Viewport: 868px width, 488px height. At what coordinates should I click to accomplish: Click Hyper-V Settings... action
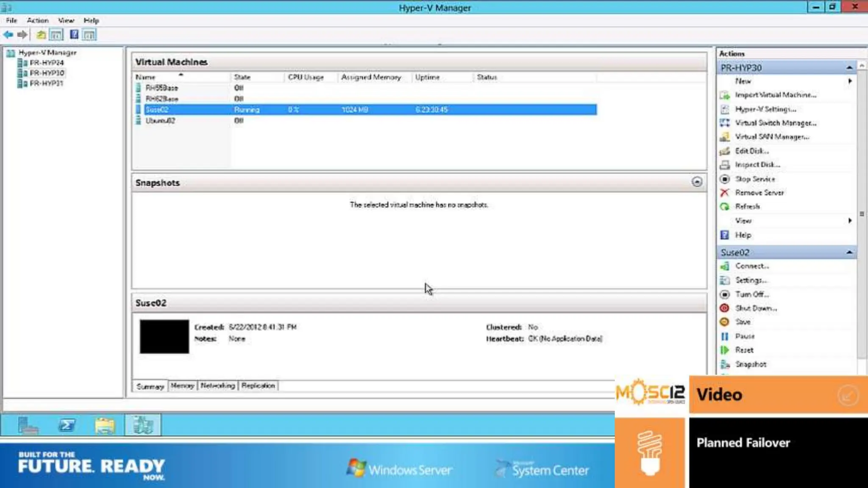click(x=765, y=109)
